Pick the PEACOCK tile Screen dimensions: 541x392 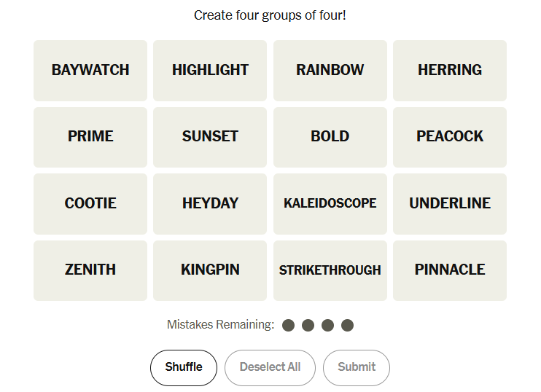click(x=449, y=136)
